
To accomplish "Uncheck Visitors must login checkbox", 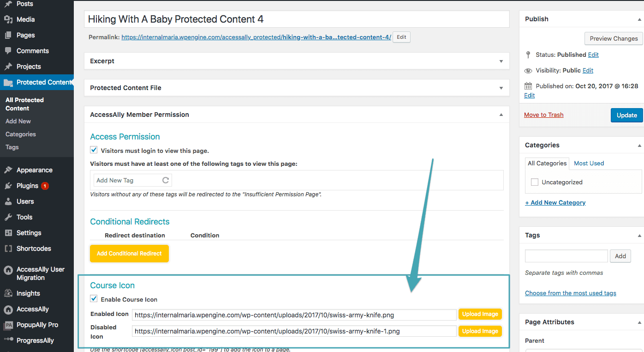I will [x=94, y=150].
